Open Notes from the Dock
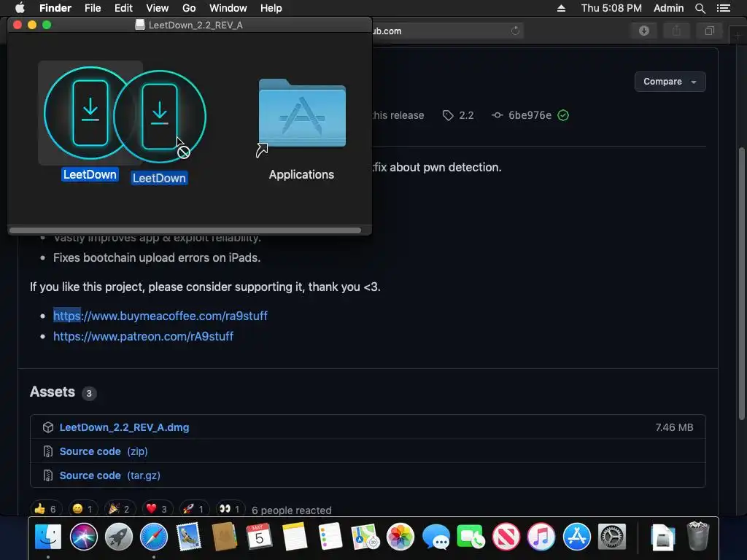Screen dimensions: 747x560 pos(295,537)
